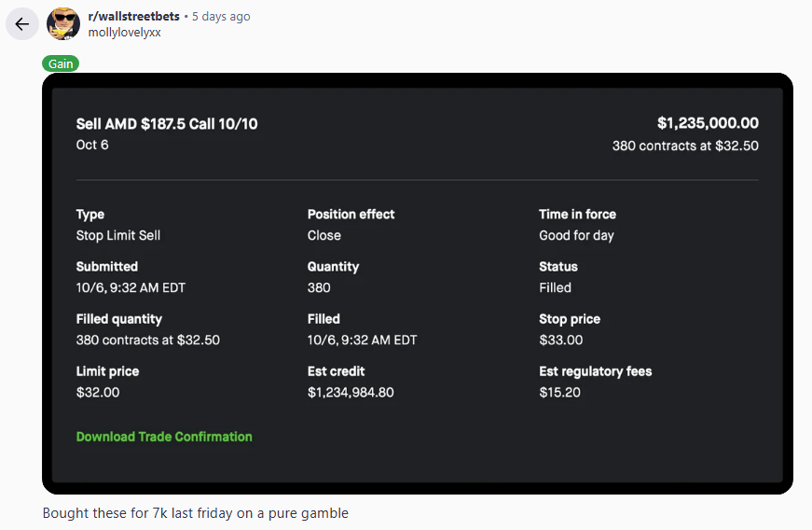This screenshot has width=812, height=530.
Task: Visit mollylovelyxx's user profile
Action: click(124, 33)
